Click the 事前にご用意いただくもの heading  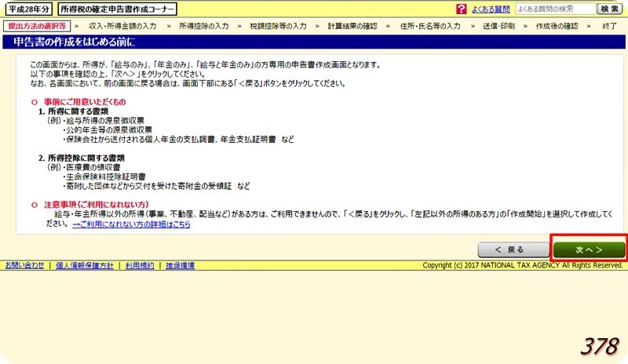(85, 102)
